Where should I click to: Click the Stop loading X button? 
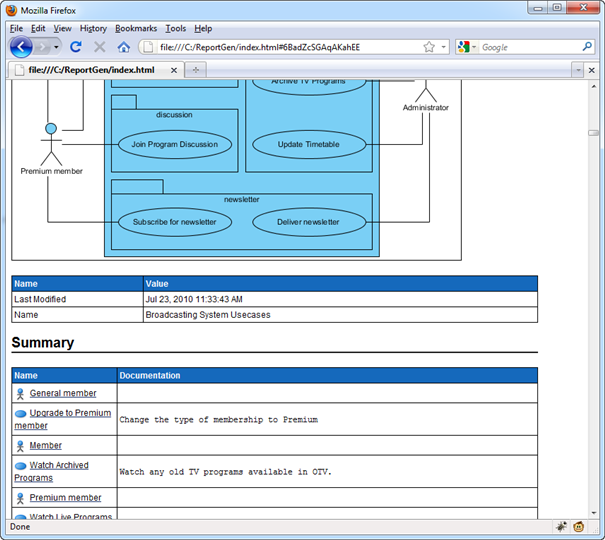[x=100, y=47]
